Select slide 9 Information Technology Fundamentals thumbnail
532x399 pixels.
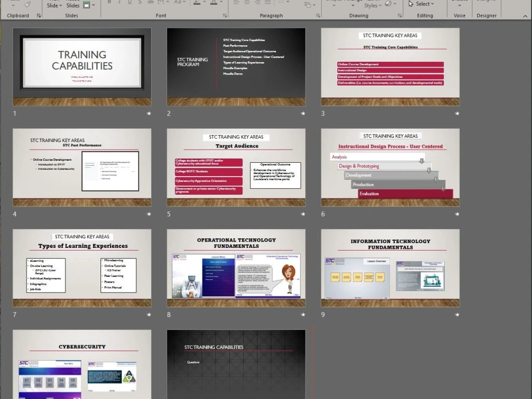pyautogui.click(x=390, y=268)
